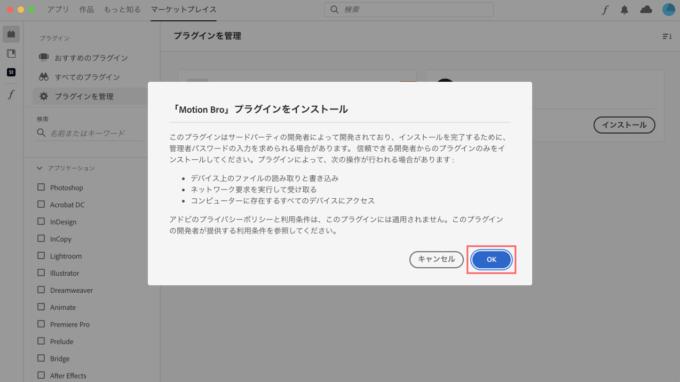Open notifications bell icon

pos(624,10)
